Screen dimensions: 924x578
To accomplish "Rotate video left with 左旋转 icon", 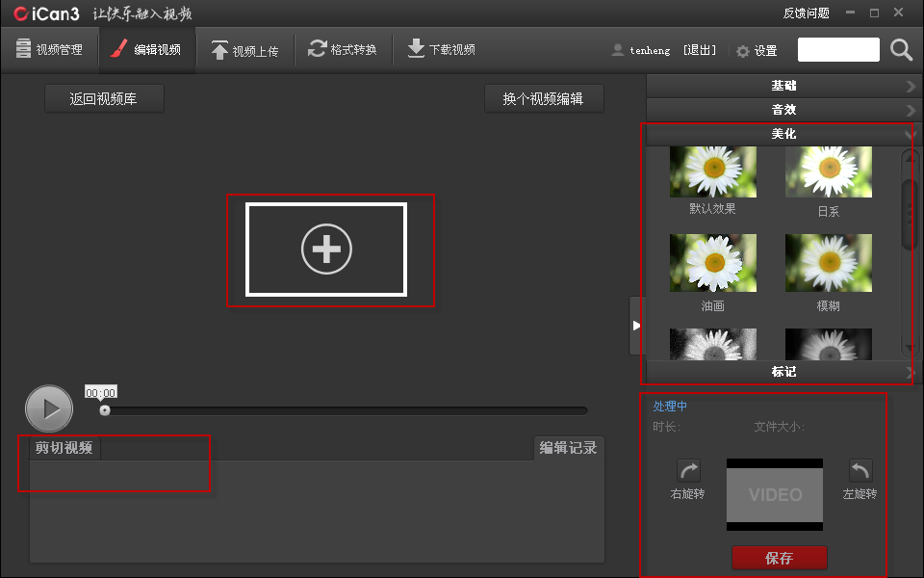I will coord(860,471).
